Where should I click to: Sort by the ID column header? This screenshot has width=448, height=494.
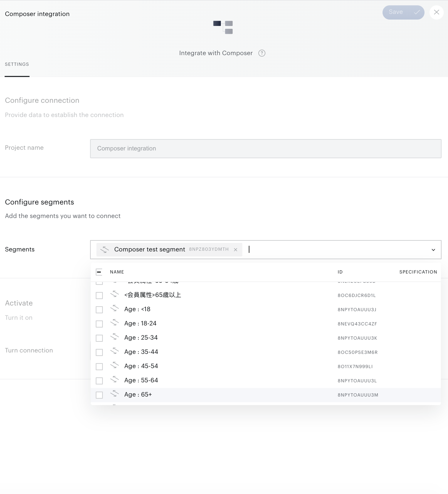tap(340, 272)
